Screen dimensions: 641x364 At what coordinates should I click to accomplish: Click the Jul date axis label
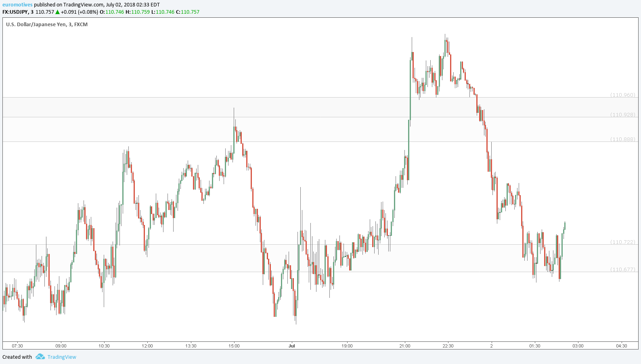(292, 346)
